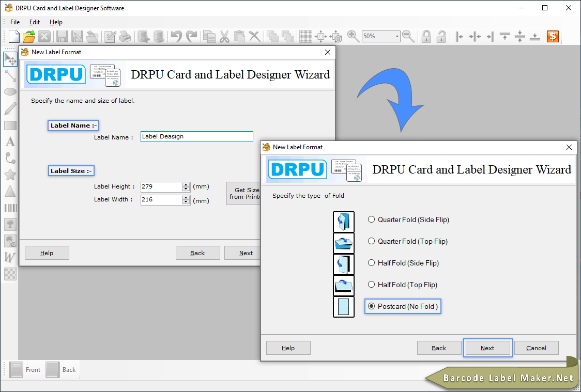Open an existing file with folder icon

29,36
